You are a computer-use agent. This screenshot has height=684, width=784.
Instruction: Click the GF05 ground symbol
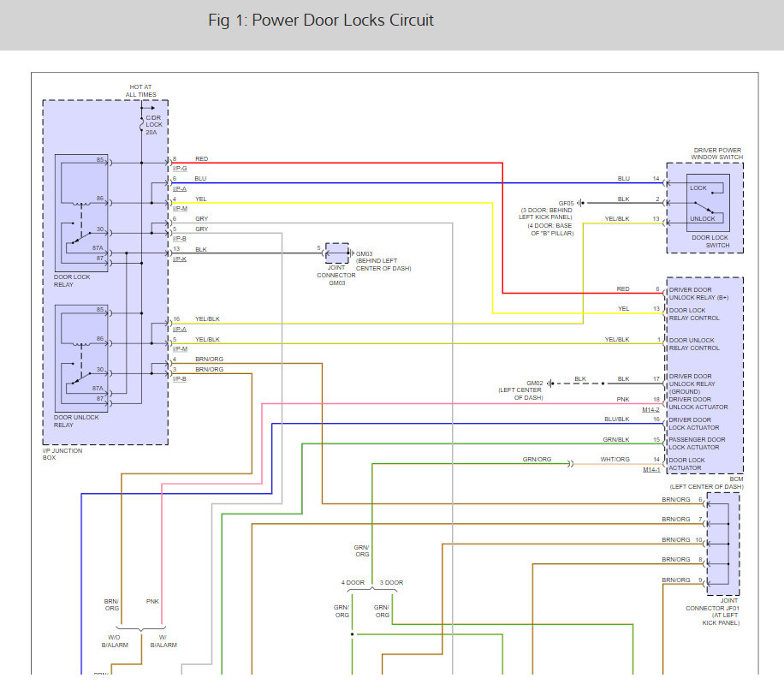580,203
